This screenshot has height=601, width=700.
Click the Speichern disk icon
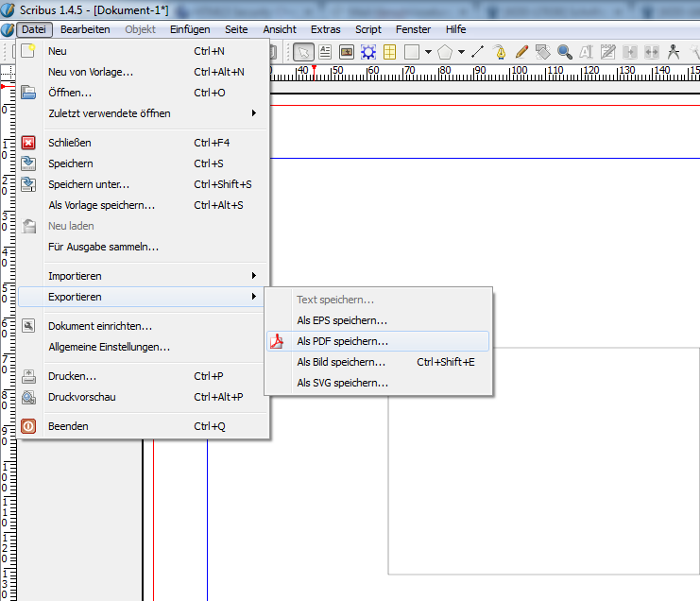pos(28,163)
